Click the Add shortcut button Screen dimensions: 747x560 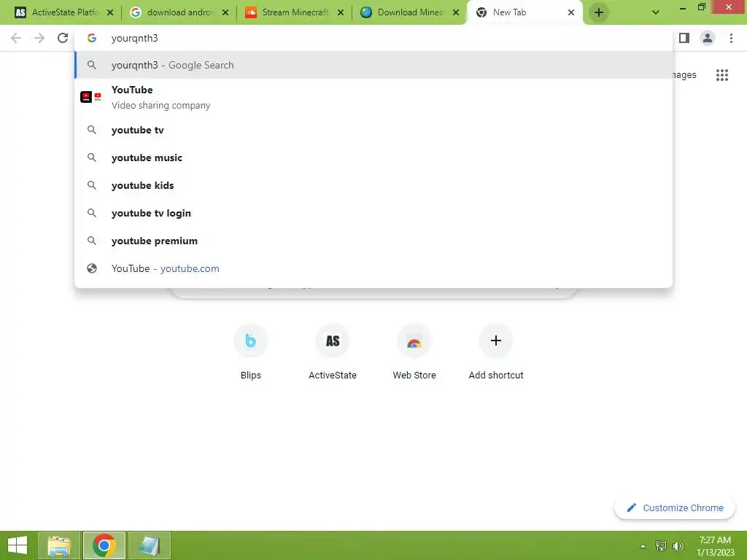point(496,352)
